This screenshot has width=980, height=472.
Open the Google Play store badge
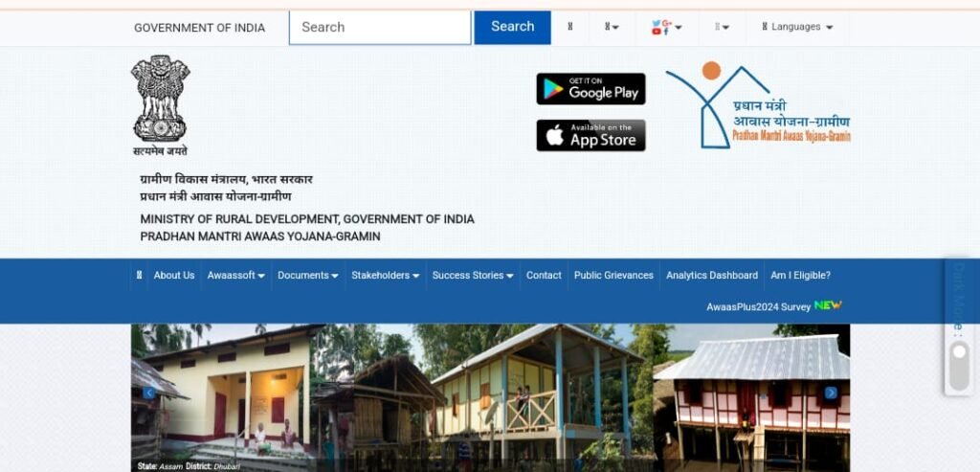590,89
